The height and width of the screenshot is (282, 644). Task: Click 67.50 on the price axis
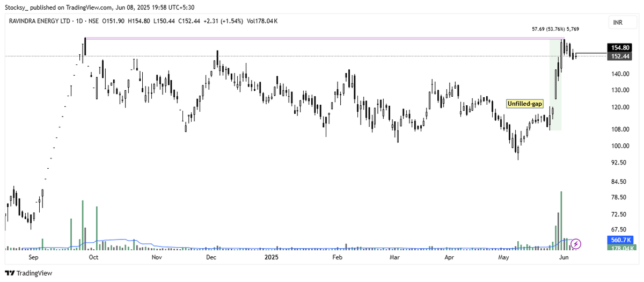coord(618,228)
